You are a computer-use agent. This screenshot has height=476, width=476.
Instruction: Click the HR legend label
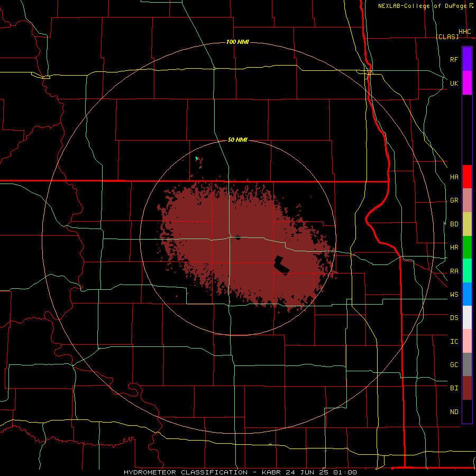coord(454,248)
